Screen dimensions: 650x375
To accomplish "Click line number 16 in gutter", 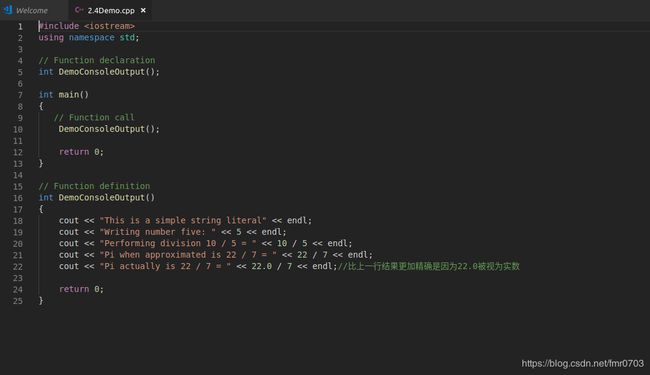I will [18, 198].
